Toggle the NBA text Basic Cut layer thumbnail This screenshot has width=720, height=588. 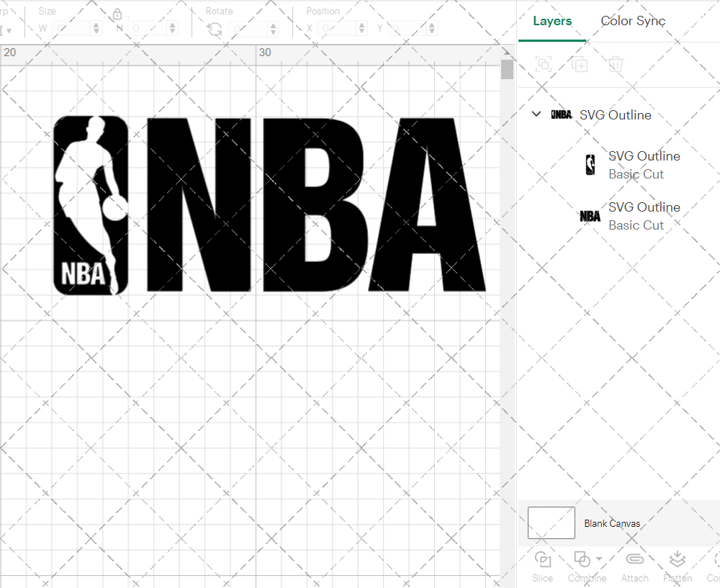coord(589,215)
